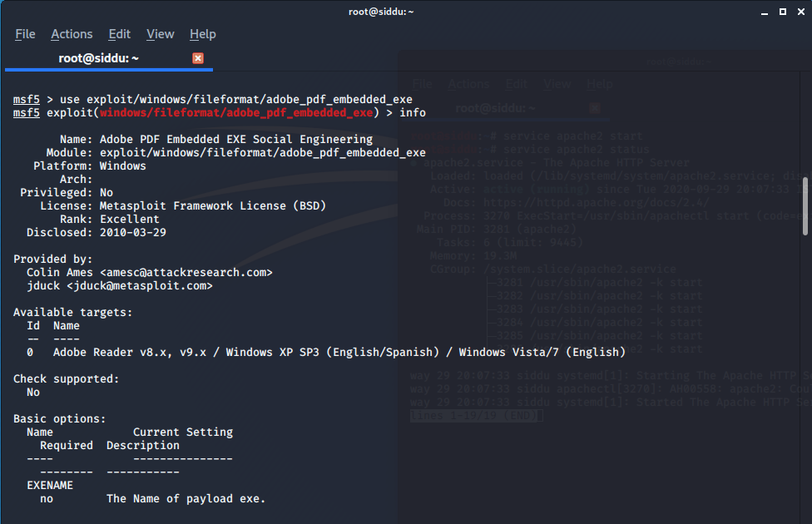Viewport: 812px width, 524px height.
Task: Click the 'Basic options:' heading
Action: click(x=60, y=419)
